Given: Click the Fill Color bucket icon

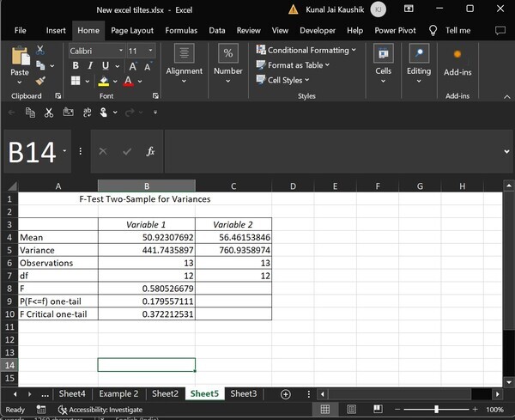Looking at the screenshot, I should point(103,82).
